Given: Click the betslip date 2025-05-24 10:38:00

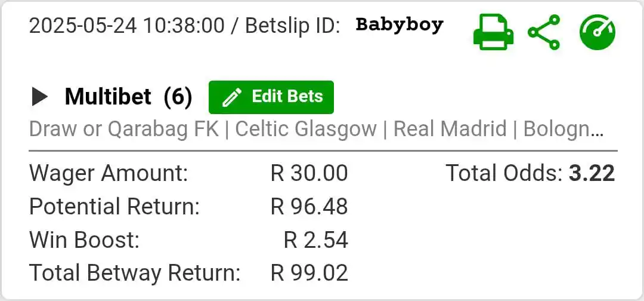Looking at the screenshot, I should [127, 26].
